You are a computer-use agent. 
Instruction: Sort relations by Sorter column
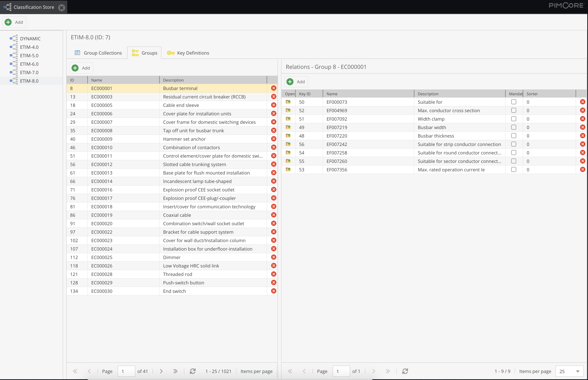click(549, 94)
